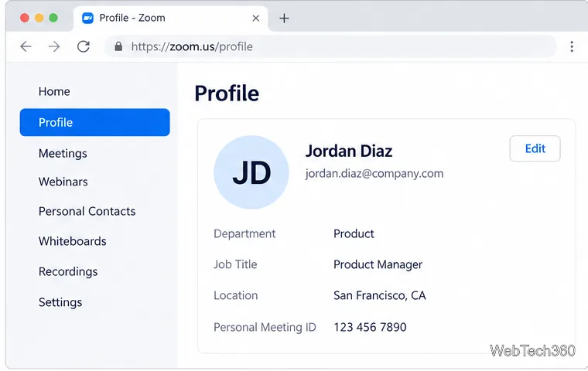Screen dimensions: 588x371
Task: Click the name Jordan Diaz
Action: pyautogui.click(x=349, y=151)
